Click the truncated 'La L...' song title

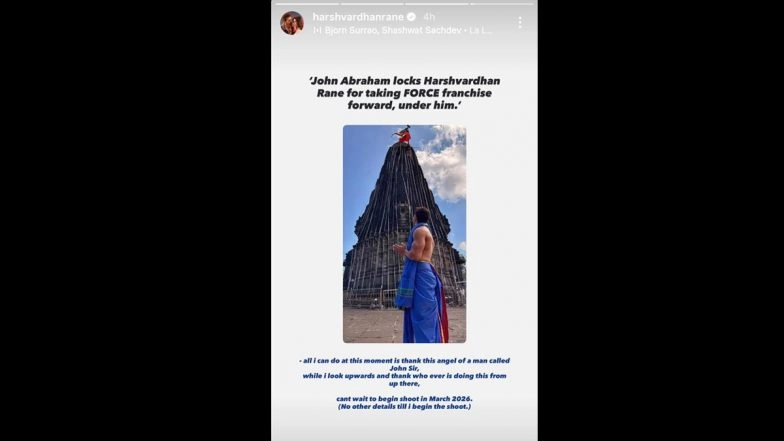481,30
